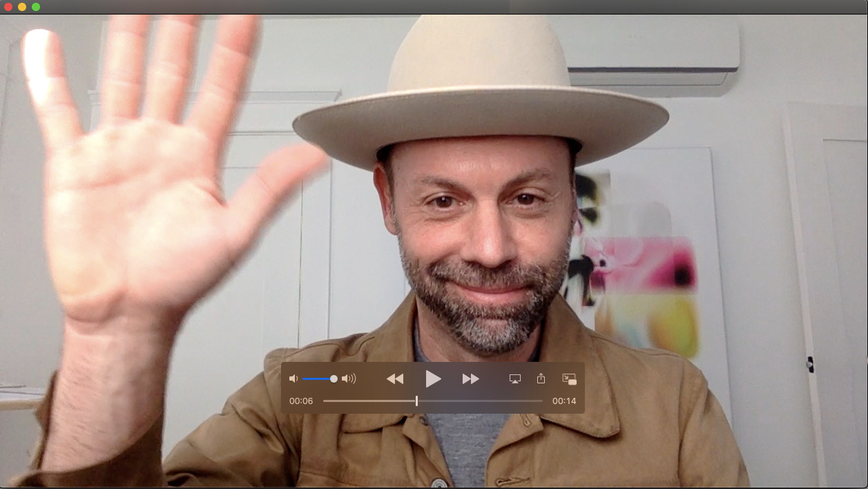Seek to the unplayed timeline portion

483,401
